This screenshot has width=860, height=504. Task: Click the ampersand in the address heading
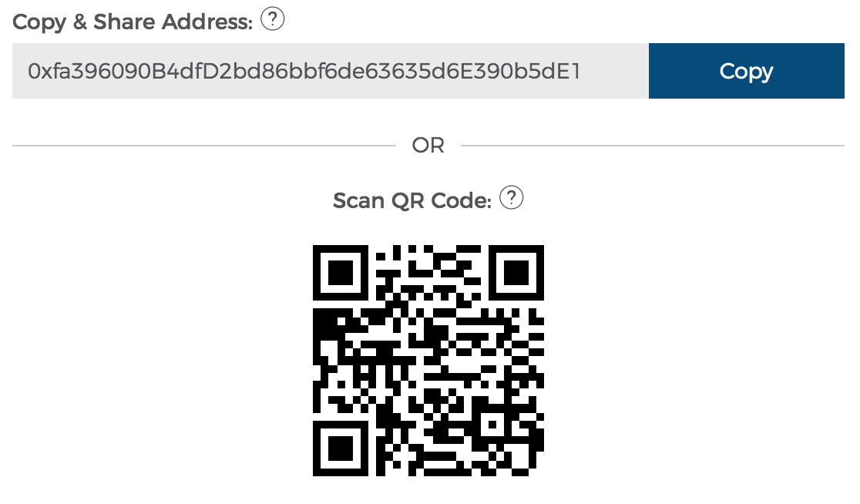(80, 22)
